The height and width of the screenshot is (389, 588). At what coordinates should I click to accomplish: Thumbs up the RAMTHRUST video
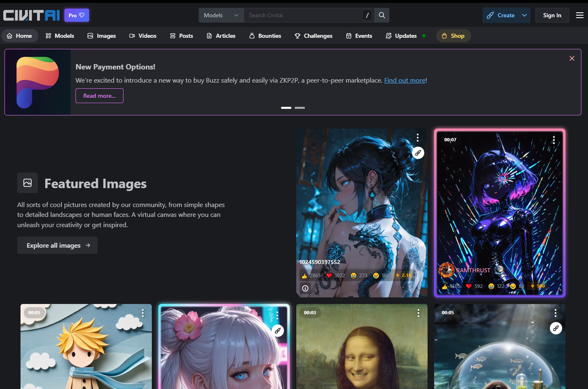click(x=451, y=286)
